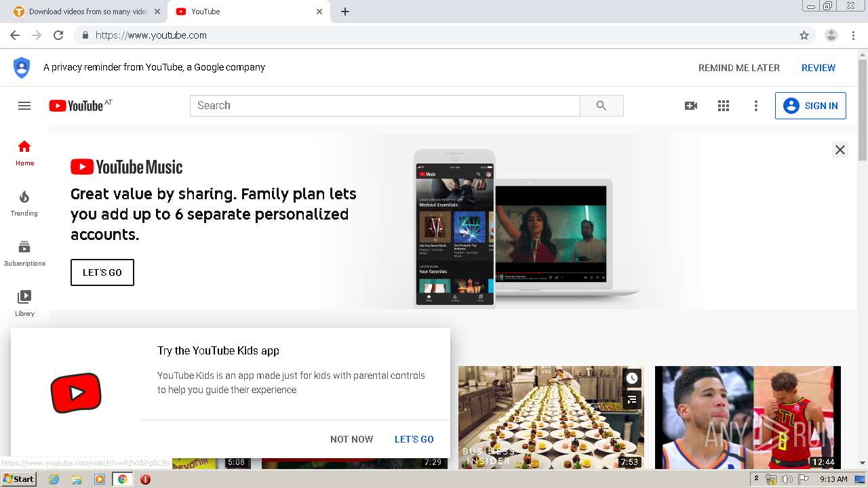Viewport: 868px width, 488px height.
Task: Click the Chrome taskbar icon
Action: click(123, 479)
